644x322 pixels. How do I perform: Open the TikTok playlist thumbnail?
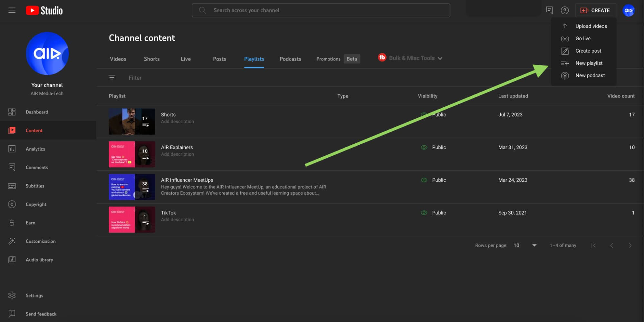coord(132,220)
